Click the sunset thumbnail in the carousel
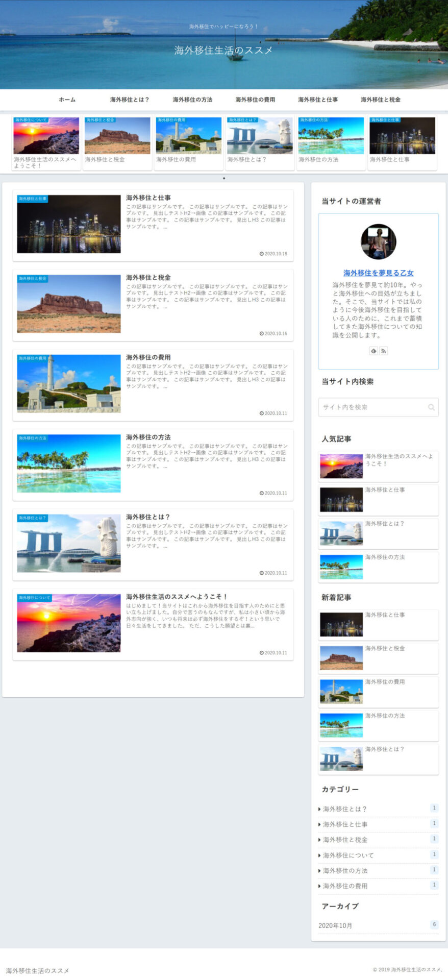Viewport: 448px width, 980px height. point(46,136)
